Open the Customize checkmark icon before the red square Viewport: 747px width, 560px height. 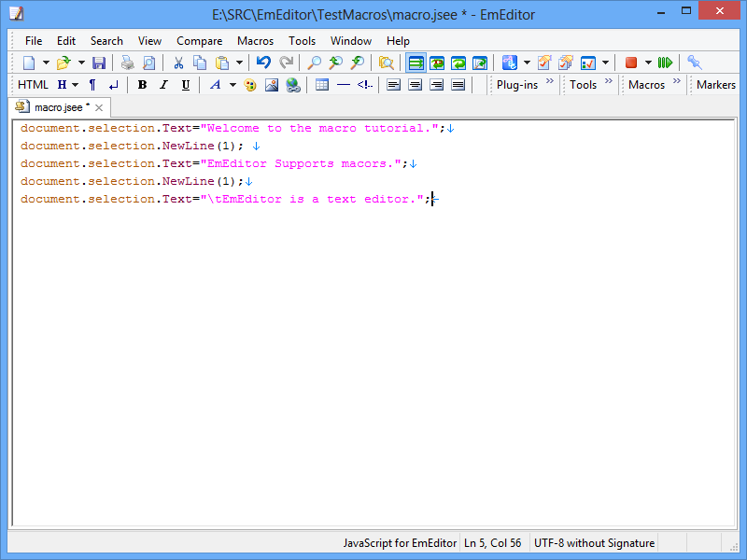tap(588, 63)
